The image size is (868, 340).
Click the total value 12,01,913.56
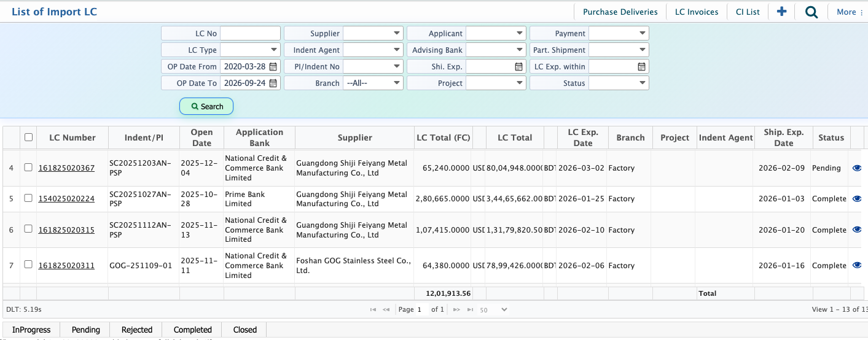click(447, 293)
